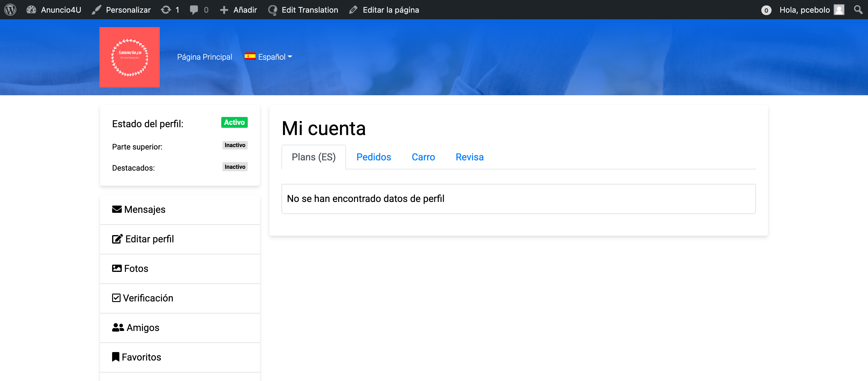Open Página Principal navigation link
Screen dimensions: 868x381
pyautogui.click(x=205, y=56)
